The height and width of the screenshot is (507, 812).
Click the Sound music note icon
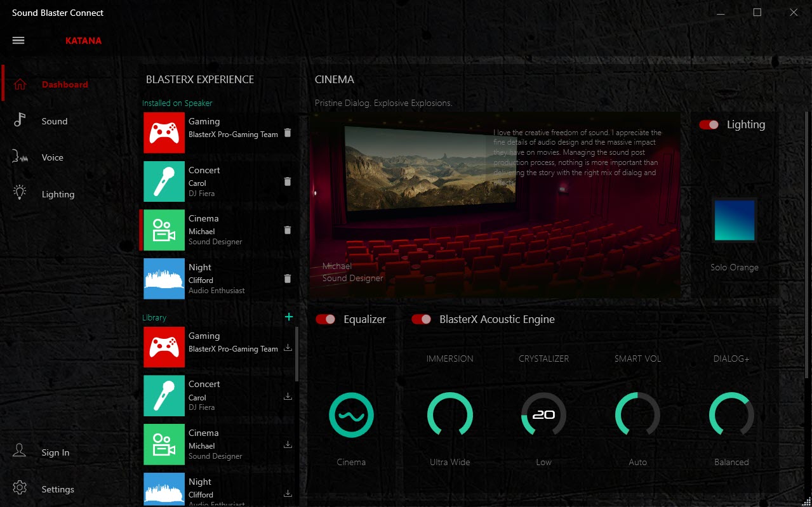click(20, 121)
